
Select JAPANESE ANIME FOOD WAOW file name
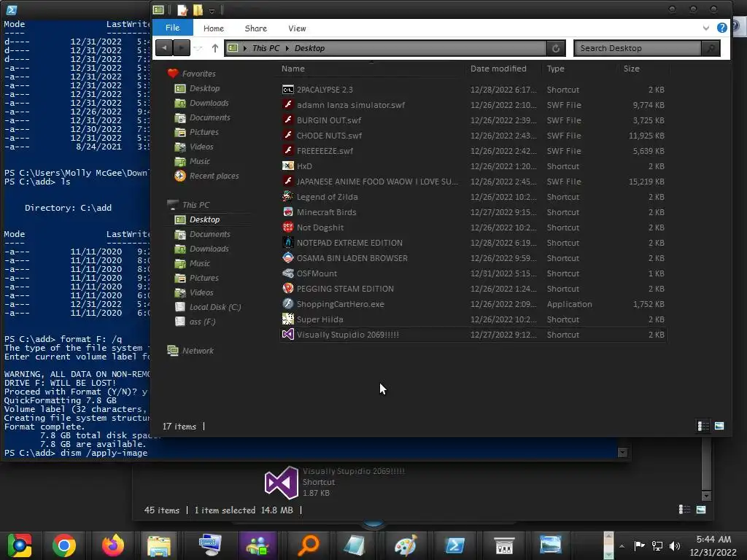[377, 182]
